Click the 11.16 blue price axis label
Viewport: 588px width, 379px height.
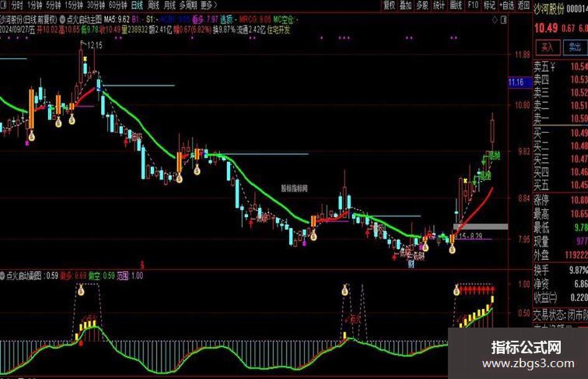pos(520,82)
